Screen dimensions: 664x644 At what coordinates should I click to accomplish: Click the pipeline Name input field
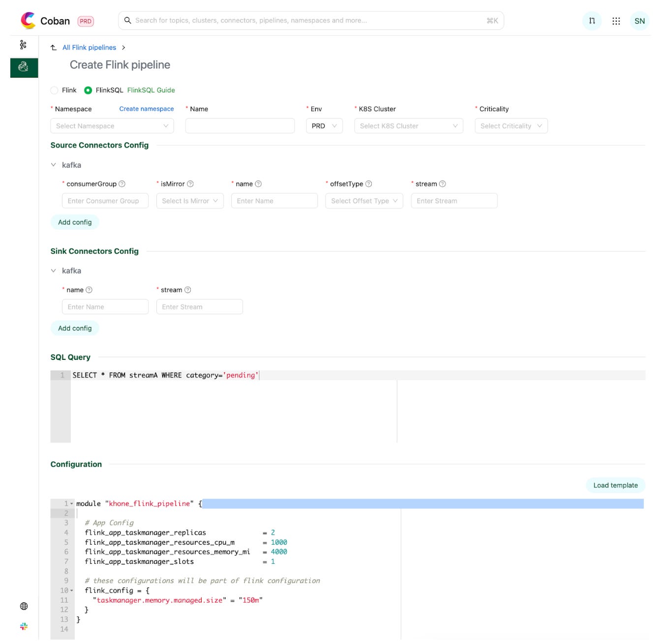click(x=240, y=126)
